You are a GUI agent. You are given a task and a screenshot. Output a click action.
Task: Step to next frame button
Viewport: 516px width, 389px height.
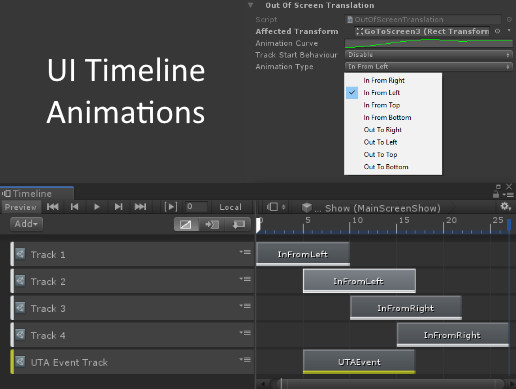click(118, 207)
